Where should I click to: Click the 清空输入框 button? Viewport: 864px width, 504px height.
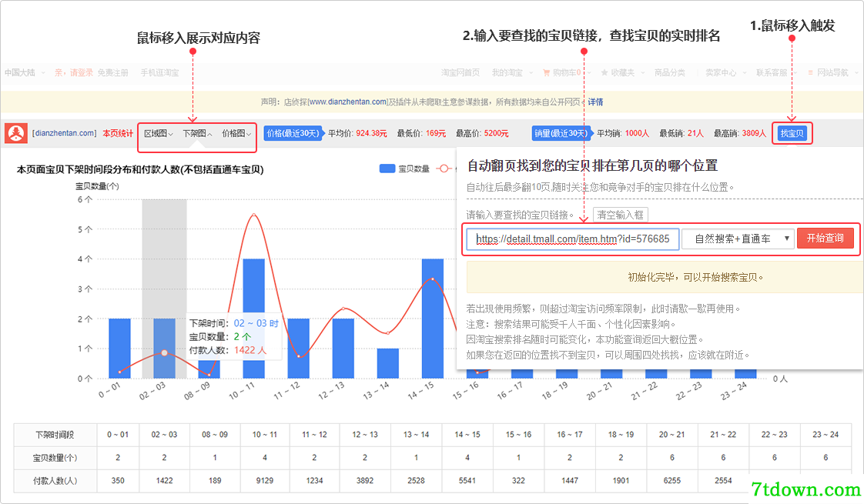tap(620, 215)
